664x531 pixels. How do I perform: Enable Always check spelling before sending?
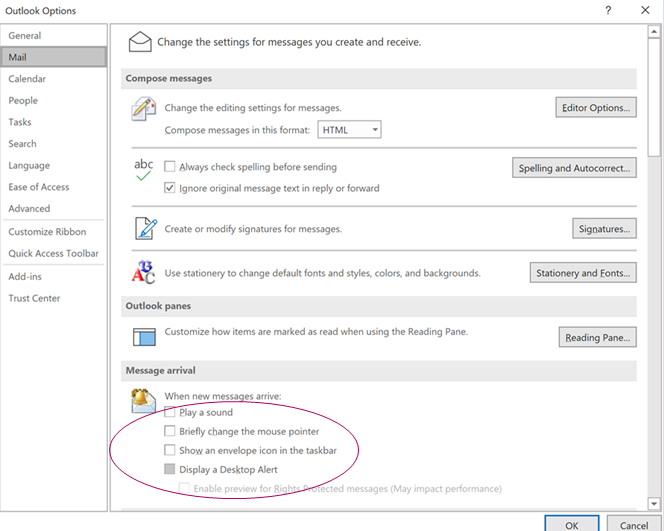[x=170, y=168]
